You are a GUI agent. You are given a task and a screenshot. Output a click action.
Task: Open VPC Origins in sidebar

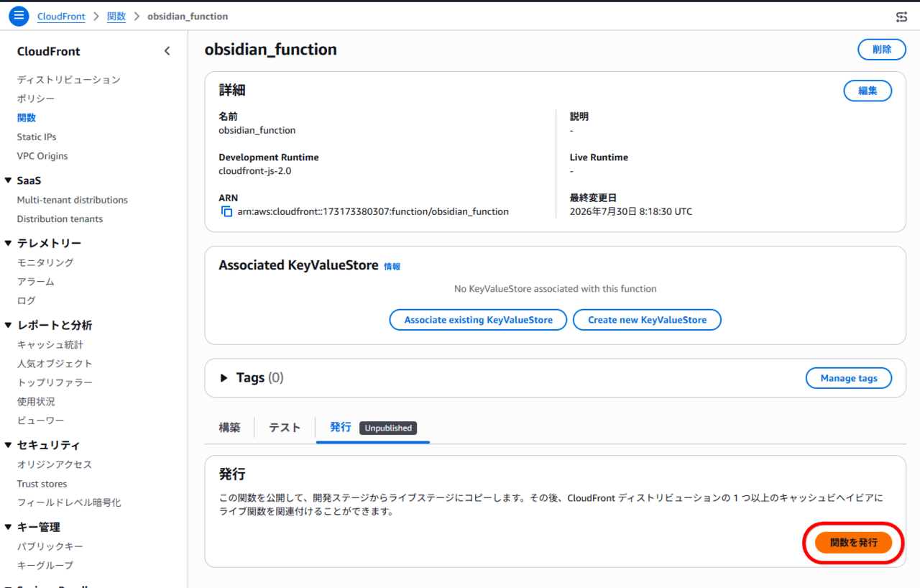(42, 156)
